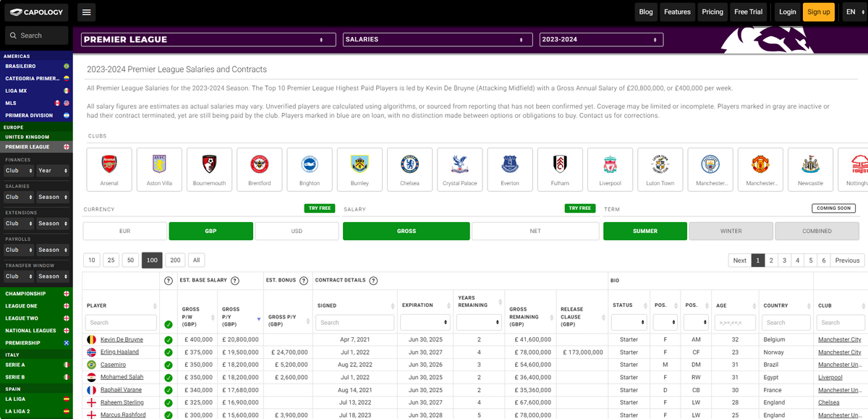Choose GBP currency
The width and height of the screenshot is (868, 419).
tap(211, 231)
